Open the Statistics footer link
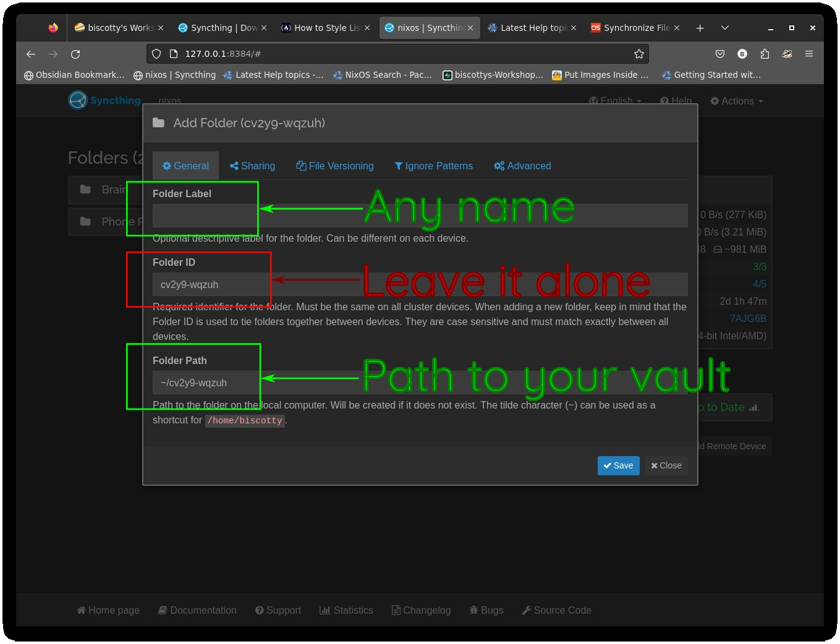The image size is (840, 644). [x=346, y=610]
